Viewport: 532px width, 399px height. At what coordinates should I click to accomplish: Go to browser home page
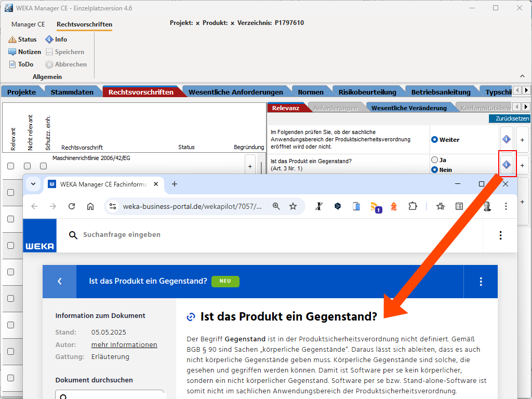(90, 206)
